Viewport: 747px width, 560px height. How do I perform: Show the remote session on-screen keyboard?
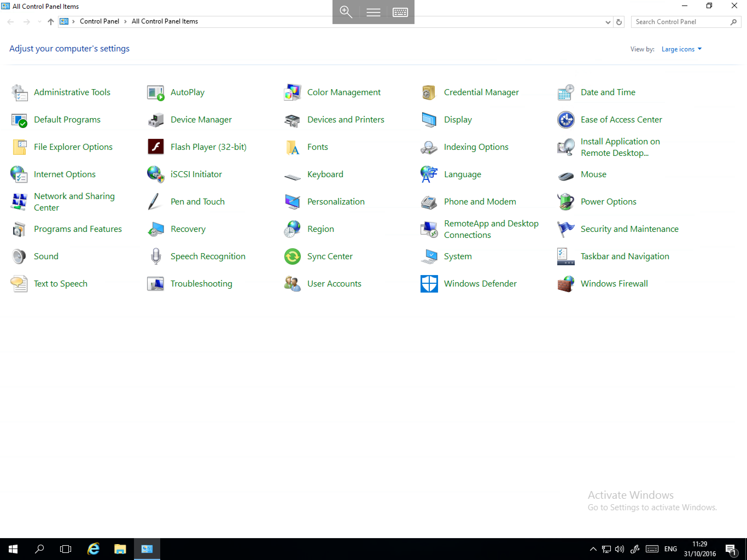click(400, 13)
